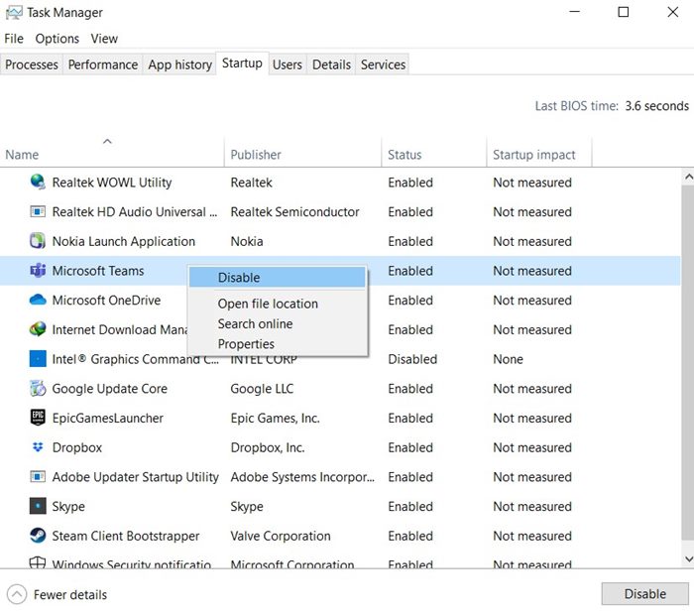Click the Realtek Semiconductor publisher cell
Image resolution: width=694 pixels, height=616 pixels.
(x=294, y=211)
